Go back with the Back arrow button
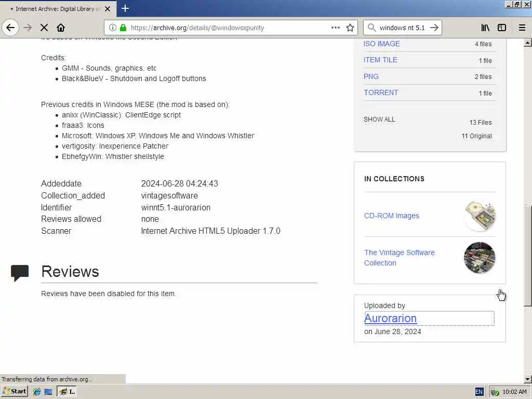 click(x=10, y=28)
